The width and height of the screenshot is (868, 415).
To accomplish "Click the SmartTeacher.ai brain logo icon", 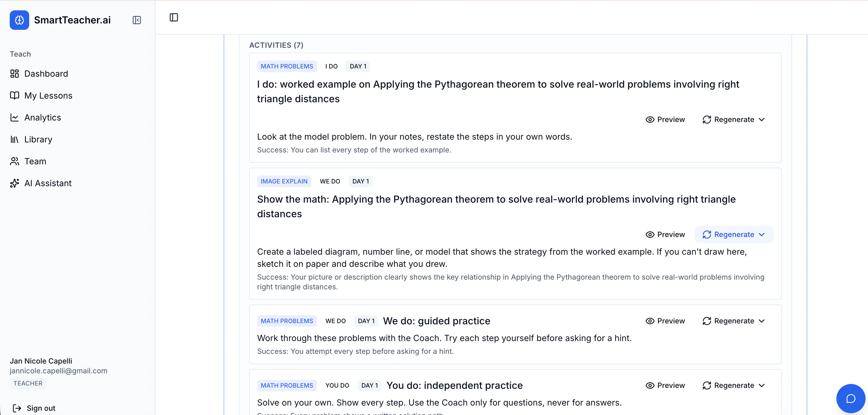I will coord(19,20).
